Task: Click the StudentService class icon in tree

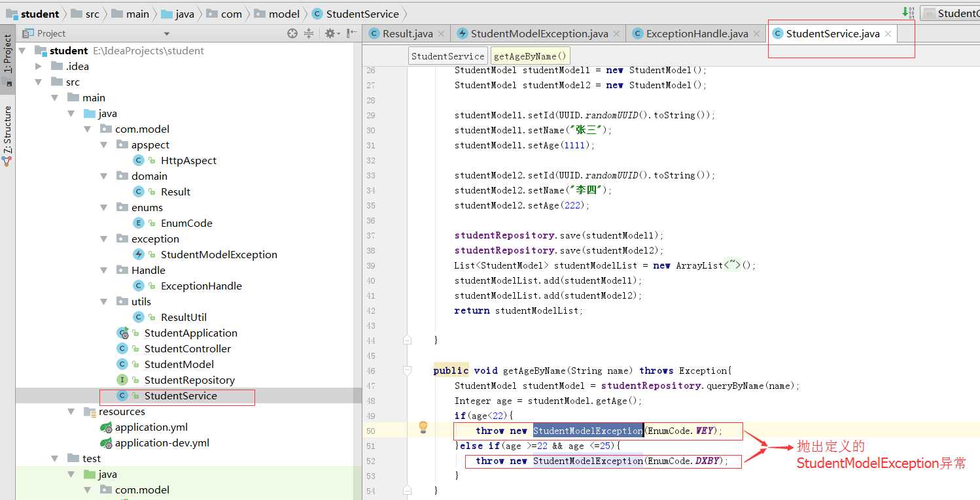Action: (x=122, y=395)
